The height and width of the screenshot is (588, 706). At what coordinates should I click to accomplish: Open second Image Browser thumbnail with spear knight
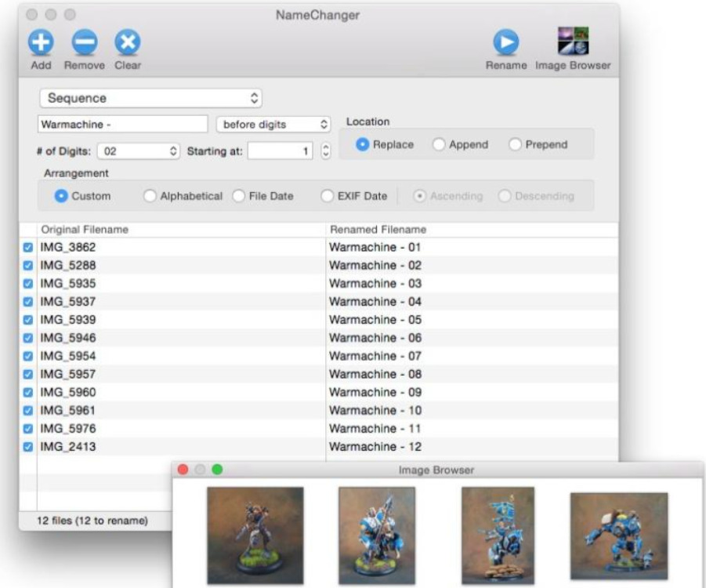pyautogui.click(x=377, y=535)
